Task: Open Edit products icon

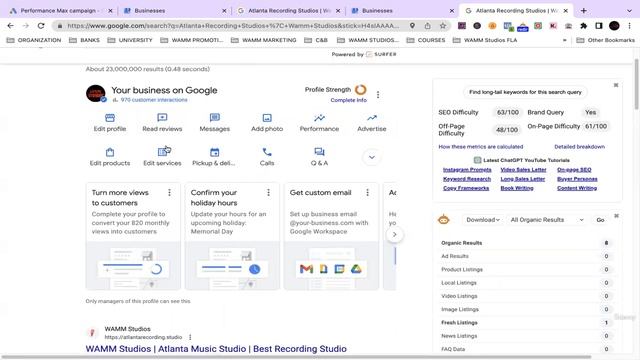Action: 110,152
